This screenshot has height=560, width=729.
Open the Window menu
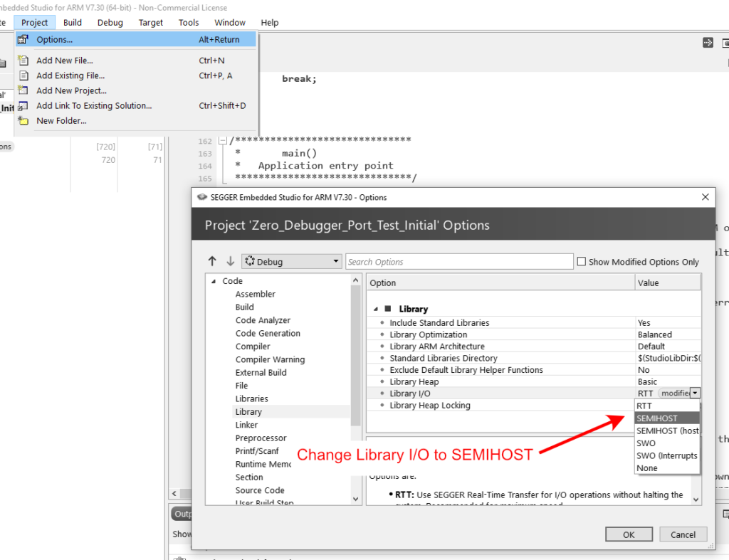pos(230,22)
